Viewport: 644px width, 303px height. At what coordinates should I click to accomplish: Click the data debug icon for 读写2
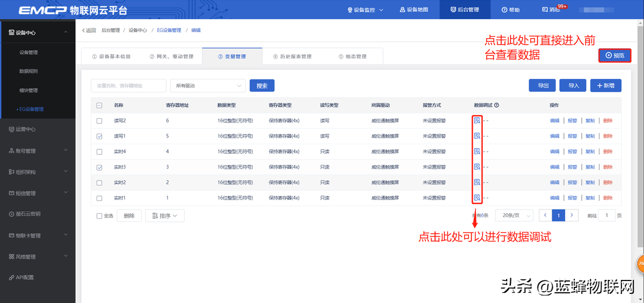[x=477, y=121]
